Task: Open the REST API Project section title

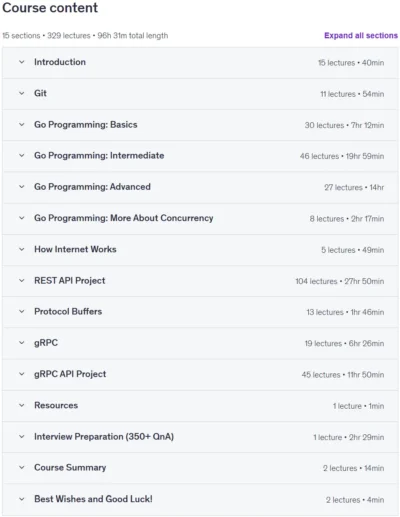Action: (70, 281)
